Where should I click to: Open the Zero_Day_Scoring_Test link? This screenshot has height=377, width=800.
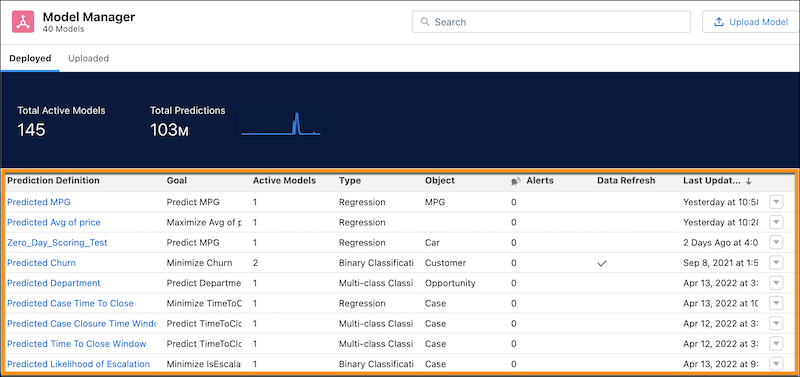coord(57,242)
